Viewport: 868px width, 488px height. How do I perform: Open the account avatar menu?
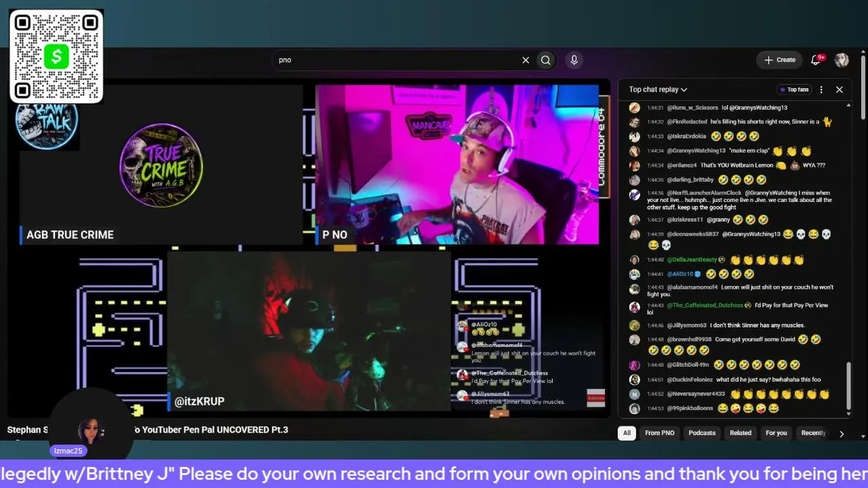coord(842,60)
